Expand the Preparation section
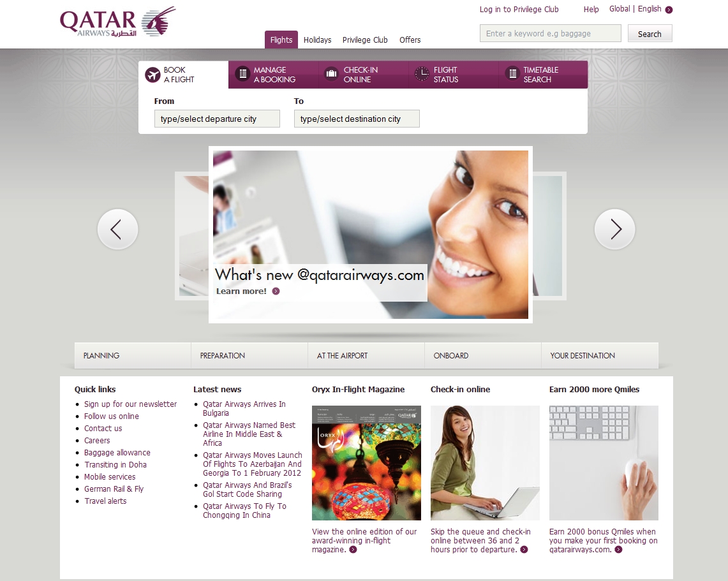This screenshot has width=728, height=581. (249, 355)
